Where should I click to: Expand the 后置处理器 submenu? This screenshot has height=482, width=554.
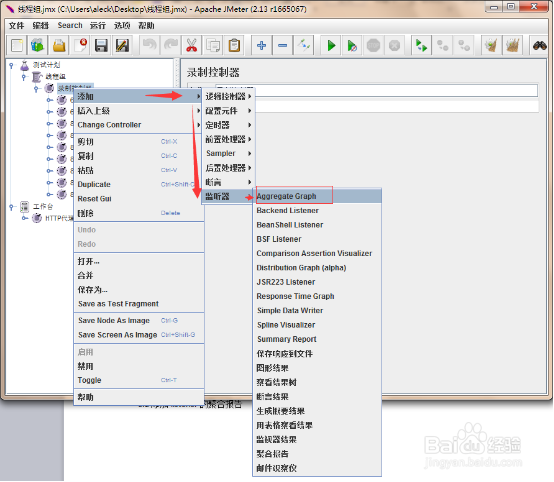click(x=228, y=168)
